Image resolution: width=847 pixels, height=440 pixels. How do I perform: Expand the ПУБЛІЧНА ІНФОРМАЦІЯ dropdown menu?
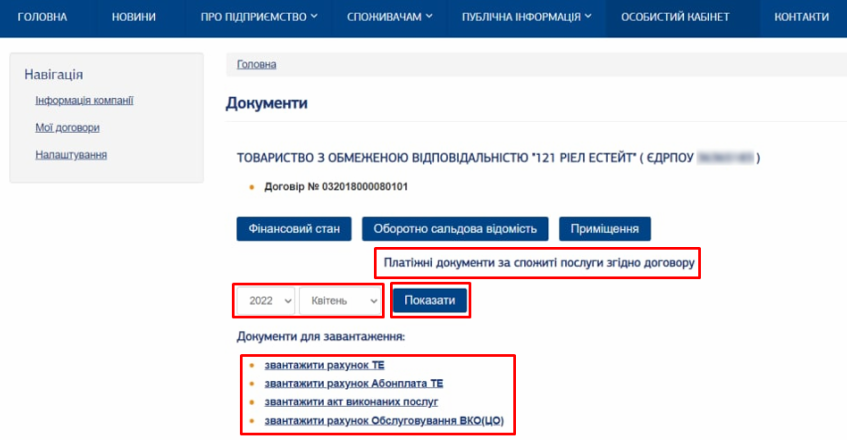point(526,17)
